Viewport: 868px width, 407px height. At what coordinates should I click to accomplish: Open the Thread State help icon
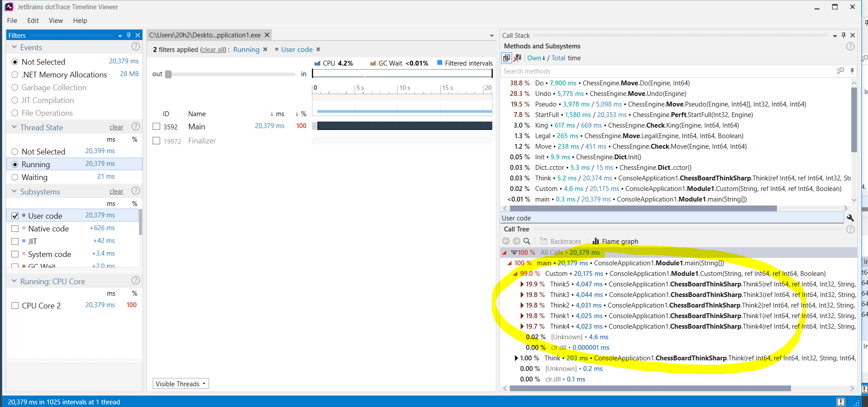point(136,127)
